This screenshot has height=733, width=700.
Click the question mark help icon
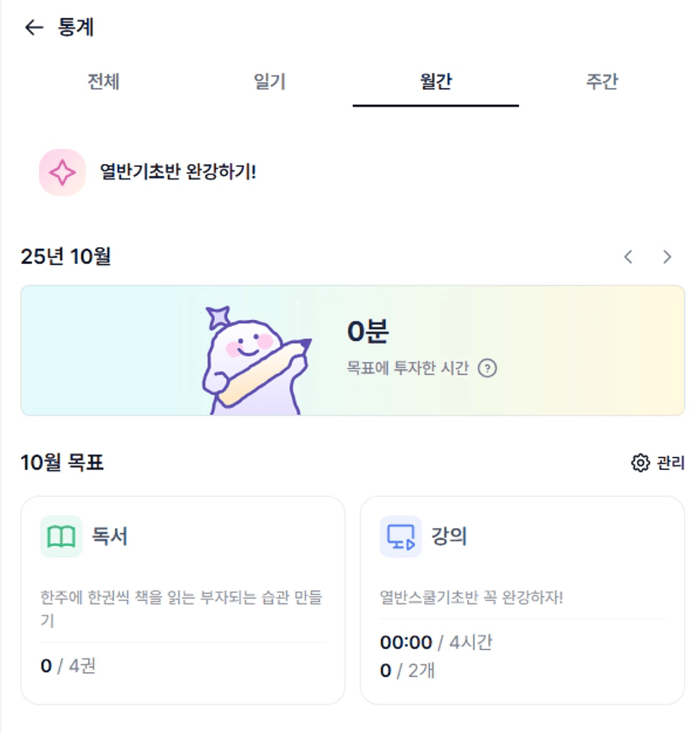[x=487, y=368]
